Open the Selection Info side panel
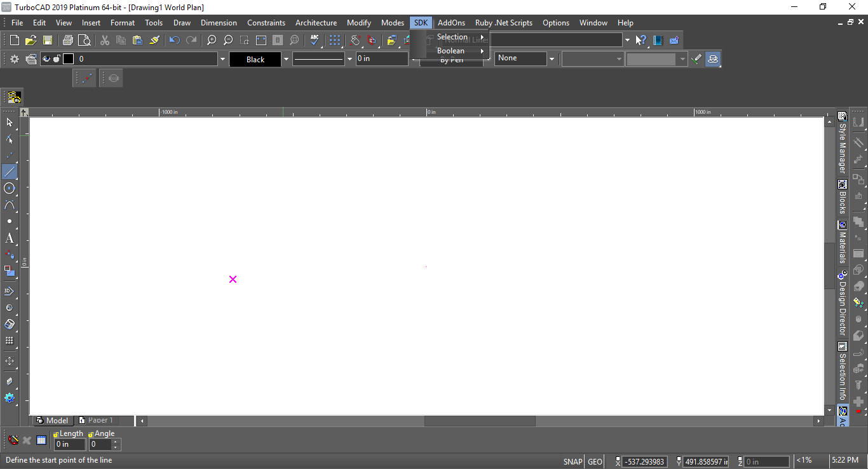868x469 pixels. [843, 372]
